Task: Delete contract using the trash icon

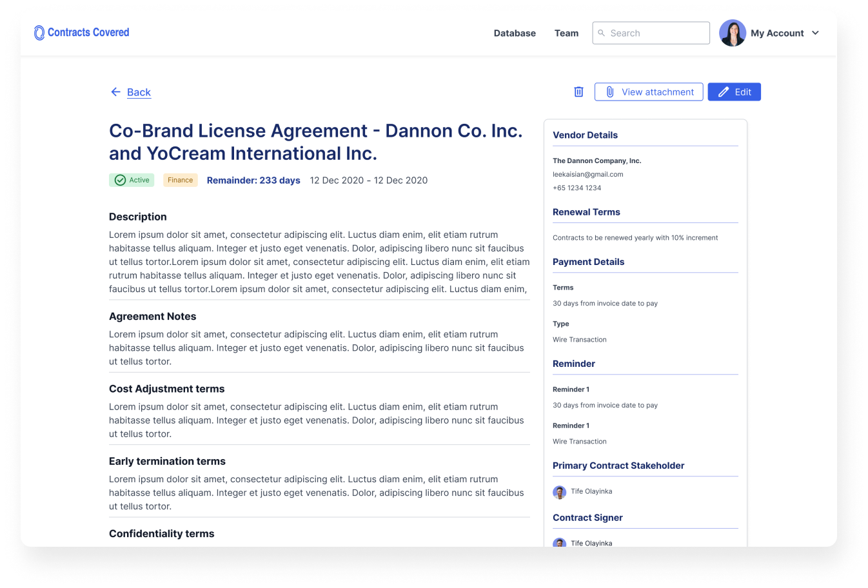Action: click(x=578, y=92)
